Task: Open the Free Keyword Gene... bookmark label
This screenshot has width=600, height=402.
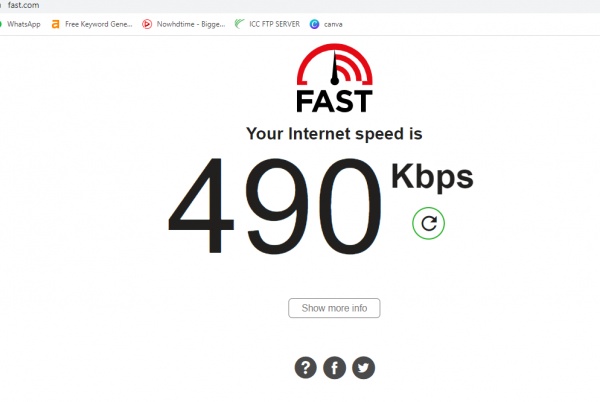Action: click(x=99, y=24)
